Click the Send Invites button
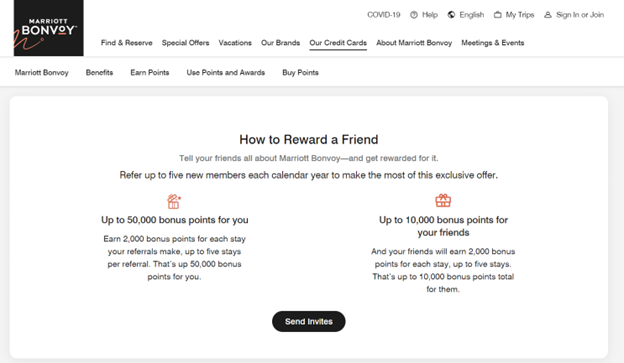Viewport: 624px width, 363px height. click(309, 321)
